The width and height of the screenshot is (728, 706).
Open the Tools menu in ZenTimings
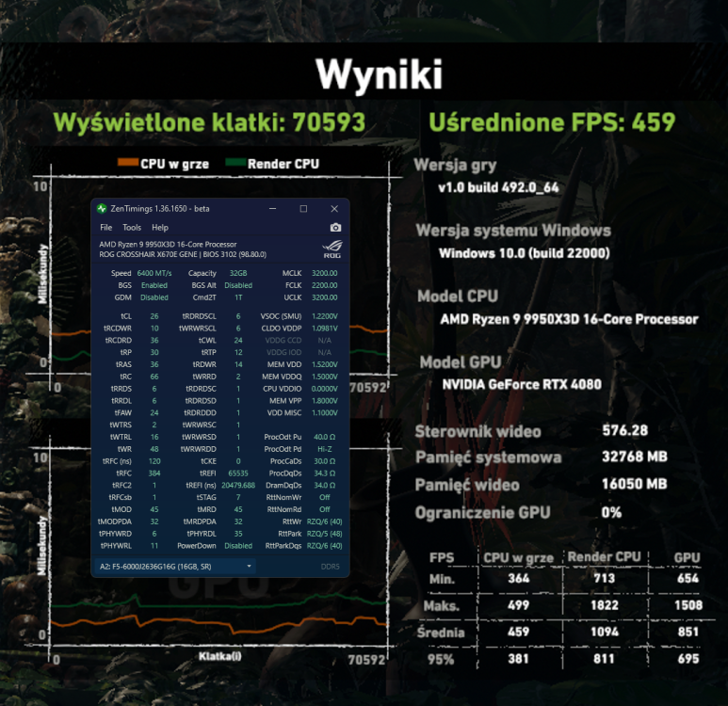[x=132, y=228]
